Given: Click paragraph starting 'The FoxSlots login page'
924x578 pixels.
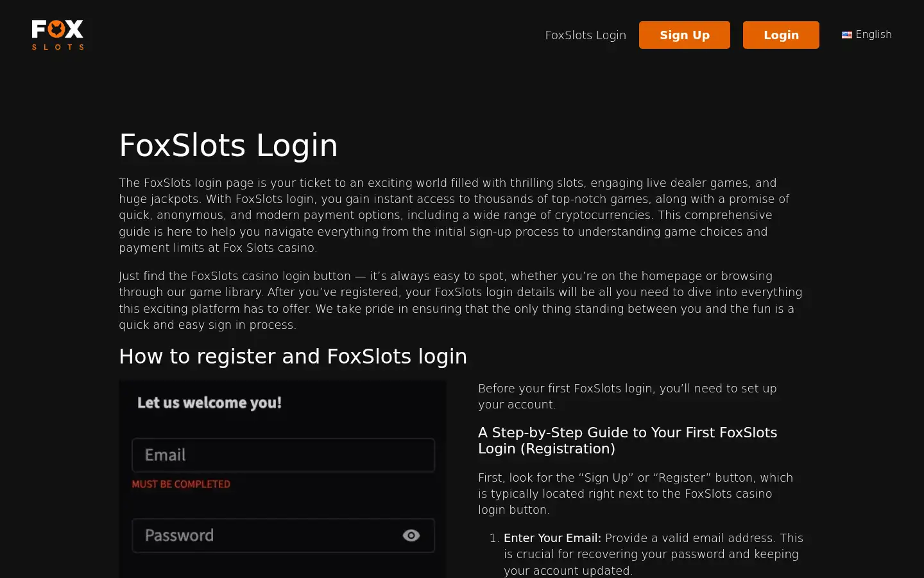Looking at the screenshot, I should pos(454,215).
